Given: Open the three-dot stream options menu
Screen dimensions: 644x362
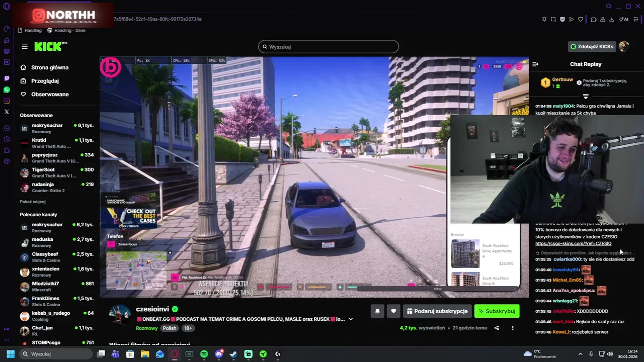Looking at the screenshot, I should pyautogui.click(x=513, y=328).
